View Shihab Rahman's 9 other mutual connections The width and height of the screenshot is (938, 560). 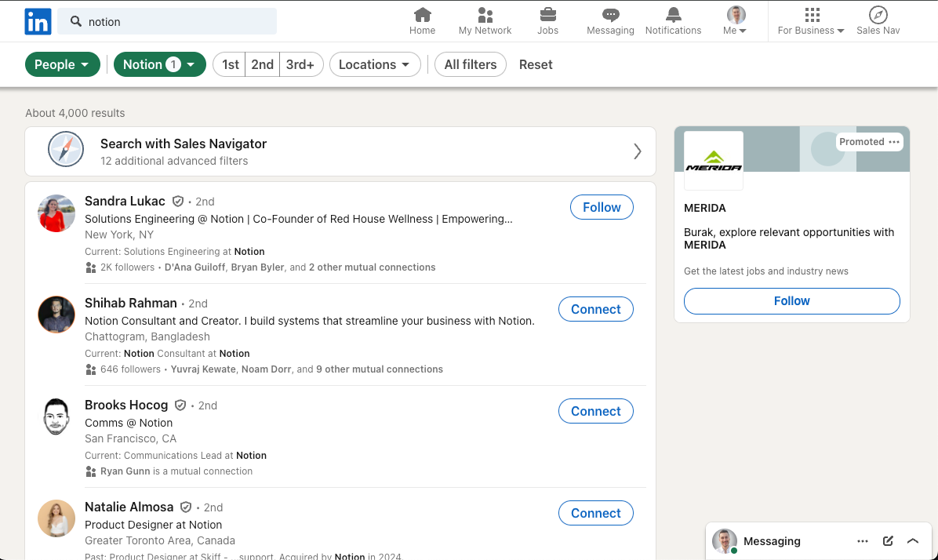pyautogui.click(x=380, y=369)
